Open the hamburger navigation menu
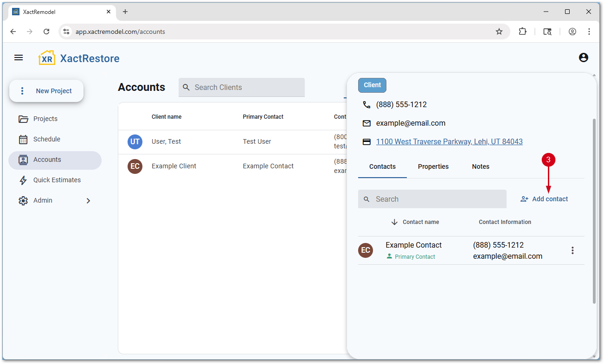The height and width of the screenshot is (364, 604). (19, 57)
